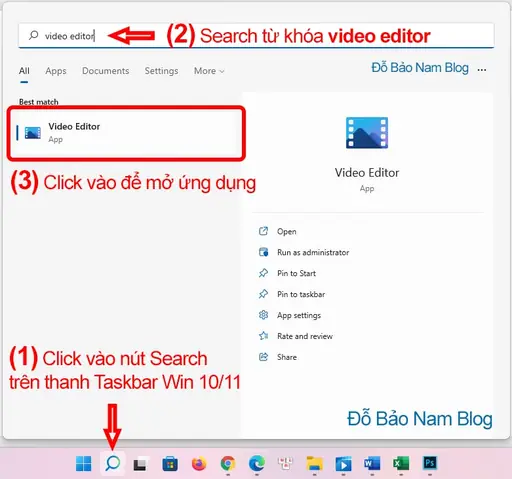Click the Video Editor title in preview pane
Image resolution: width=512 pixels, height=479 pixels.
click(367, 173)
